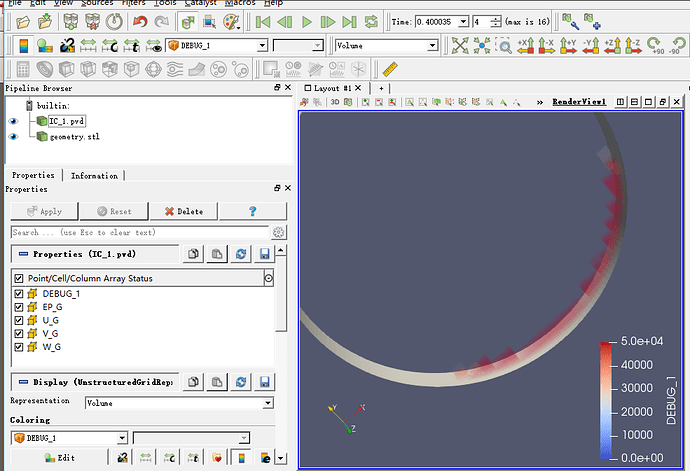Uncheck the W_G array checkbox
This screenshot has height=471, width=690.
19,346
